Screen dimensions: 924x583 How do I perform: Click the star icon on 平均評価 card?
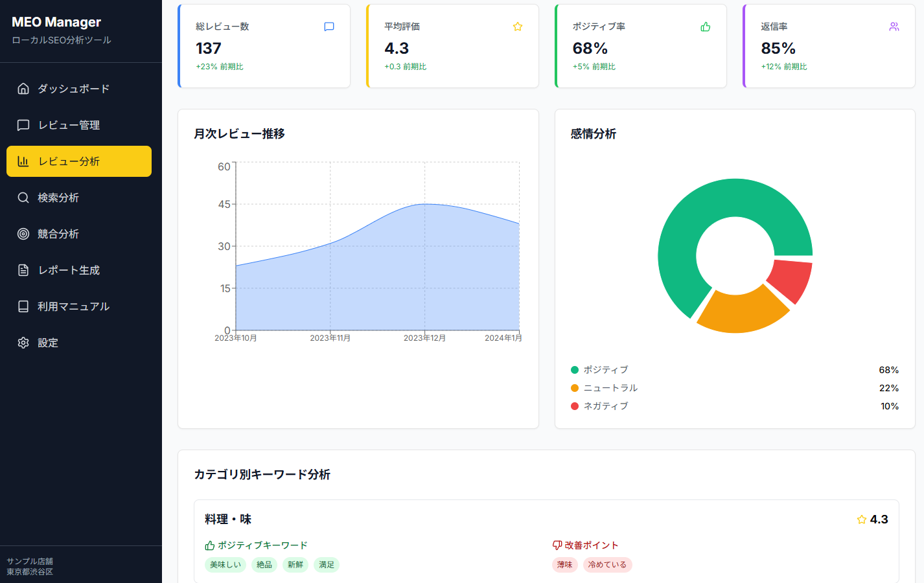(x=517, y=27)
